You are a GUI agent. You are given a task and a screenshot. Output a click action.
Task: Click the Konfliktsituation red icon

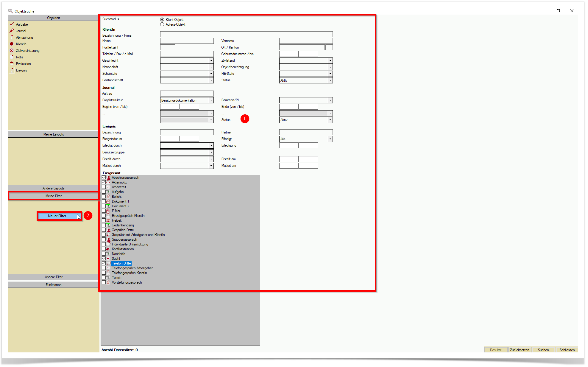tap(108, 249)
